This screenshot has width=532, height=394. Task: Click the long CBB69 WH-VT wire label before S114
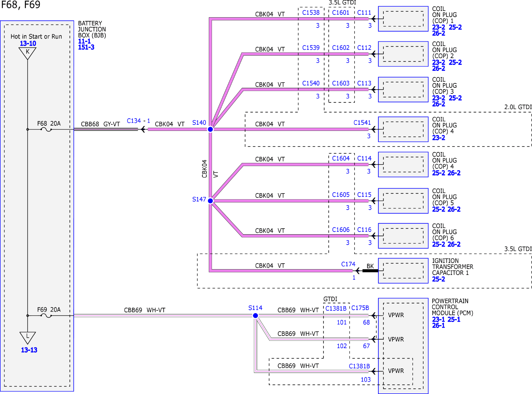(x=145, y=310)
